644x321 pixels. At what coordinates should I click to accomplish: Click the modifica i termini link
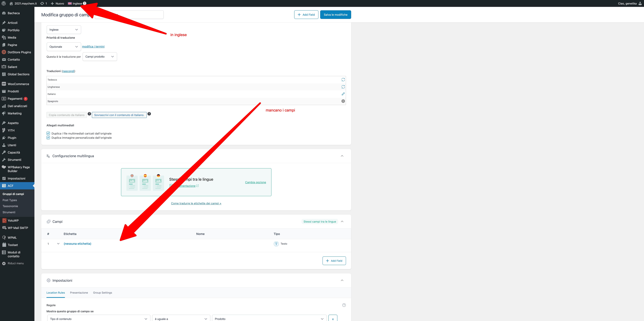[93, 46]
